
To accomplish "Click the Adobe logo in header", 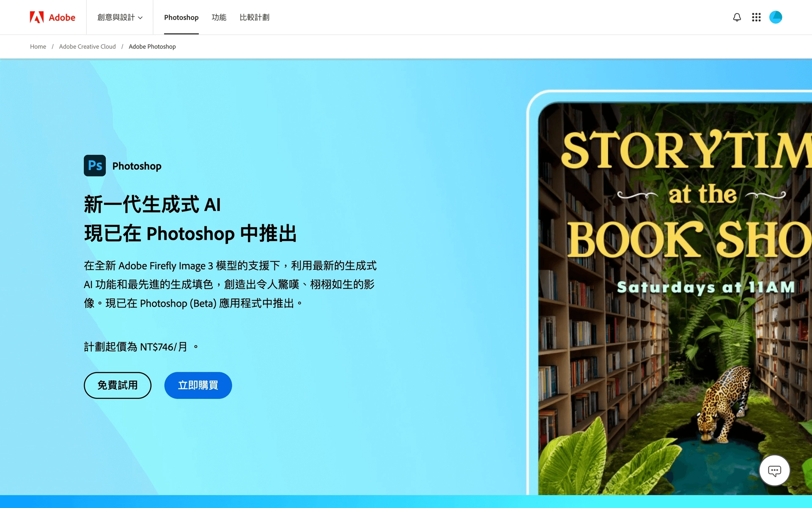I will point(52,17).
